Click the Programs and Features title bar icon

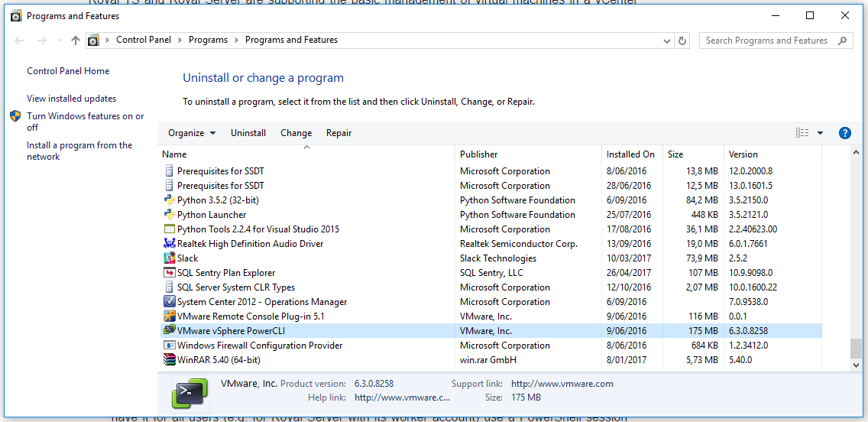click(x=17, y=16)
